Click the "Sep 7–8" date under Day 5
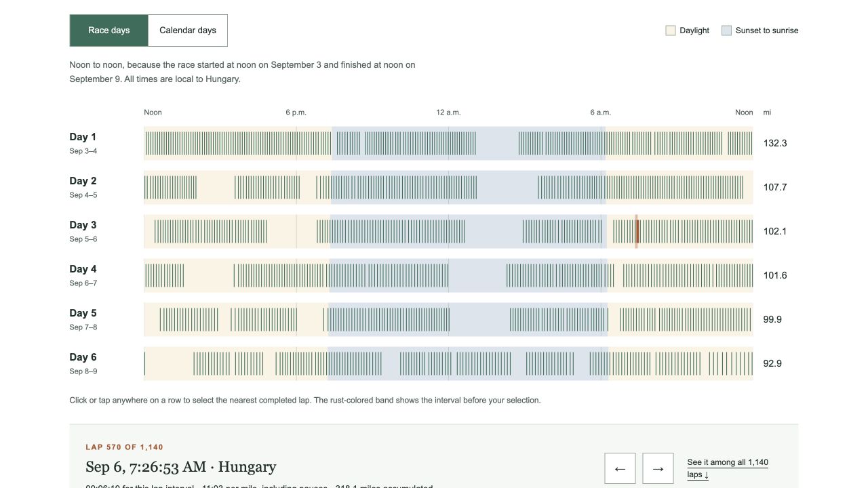This screenshot has width=868, height=488. click(x=83, y=327)
